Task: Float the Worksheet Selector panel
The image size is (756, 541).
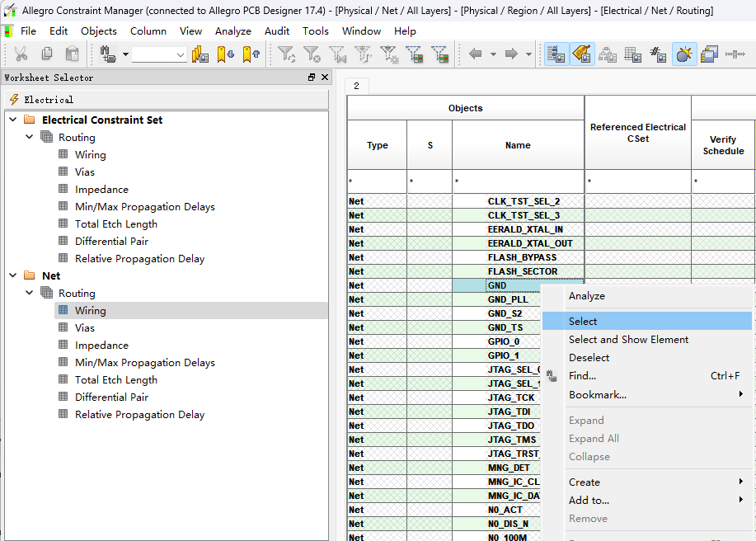Action: tap(312, 78)
